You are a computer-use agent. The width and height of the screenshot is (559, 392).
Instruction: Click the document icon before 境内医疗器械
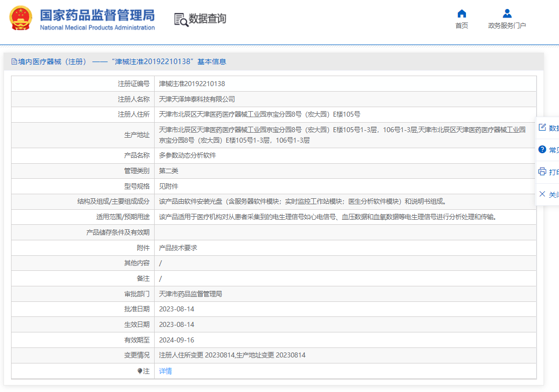[x=14, y=62]
